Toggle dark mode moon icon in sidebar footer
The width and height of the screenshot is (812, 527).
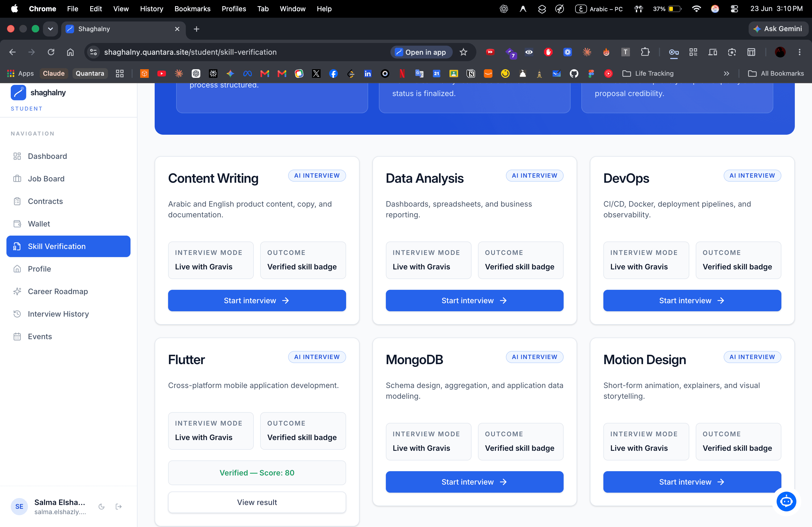101,507
